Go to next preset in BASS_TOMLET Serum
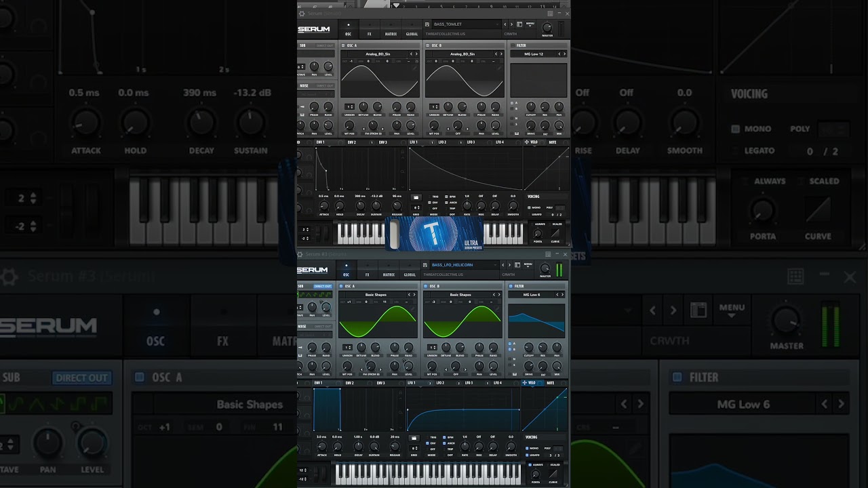This screenshot has width=868, height=488. tap(512, 24)
